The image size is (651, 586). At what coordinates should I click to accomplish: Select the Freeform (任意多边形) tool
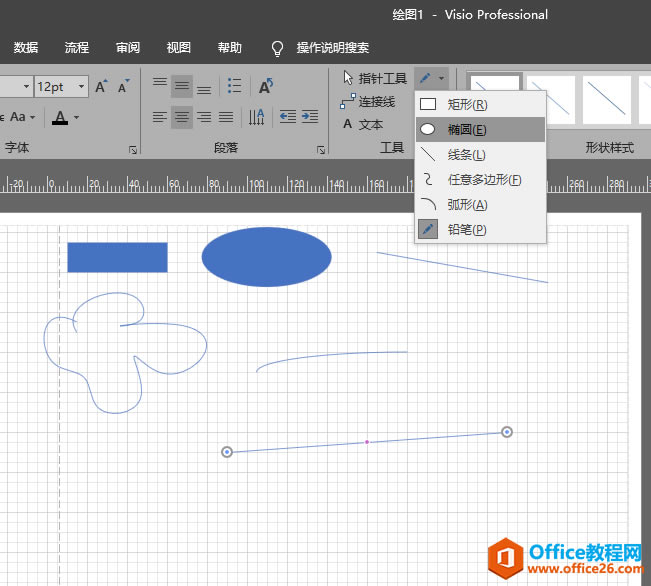click(480, 180)
